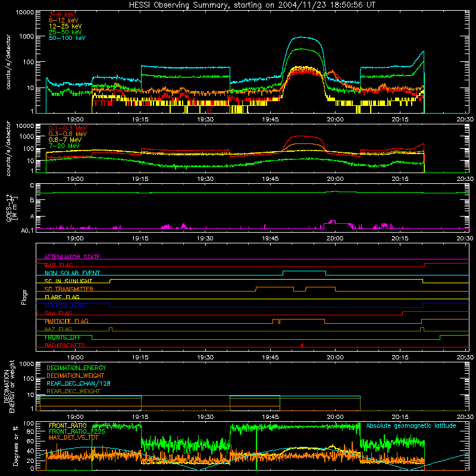Click the 0.8-7 MeV legend entry
476x476 pixels.
(65, 140)
